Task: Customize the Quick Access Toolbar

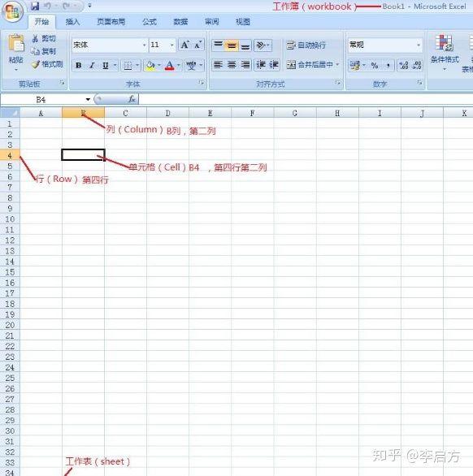Action: (89, 6)
